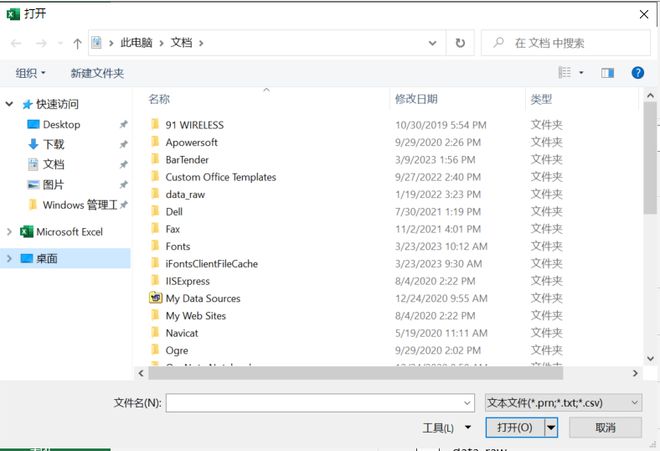Change view layout icon

[x=564, y=72]
